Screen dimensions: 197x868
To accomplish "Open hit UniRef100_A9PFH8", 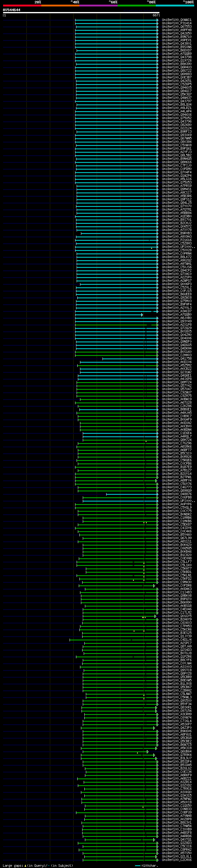I will [177, 30].
